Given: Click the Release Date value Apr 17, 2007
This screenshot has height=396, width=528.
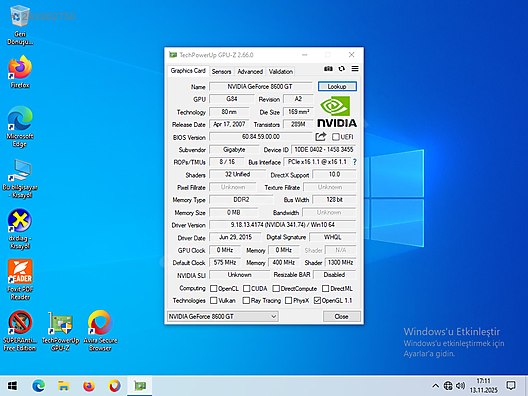Looking at the screenshot, I should 229,124.
